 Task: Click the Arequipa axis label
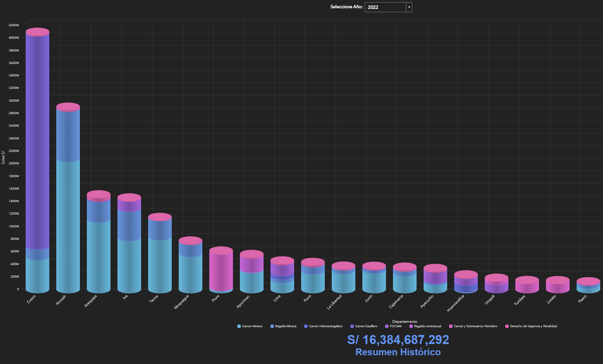tap(91, 301)
